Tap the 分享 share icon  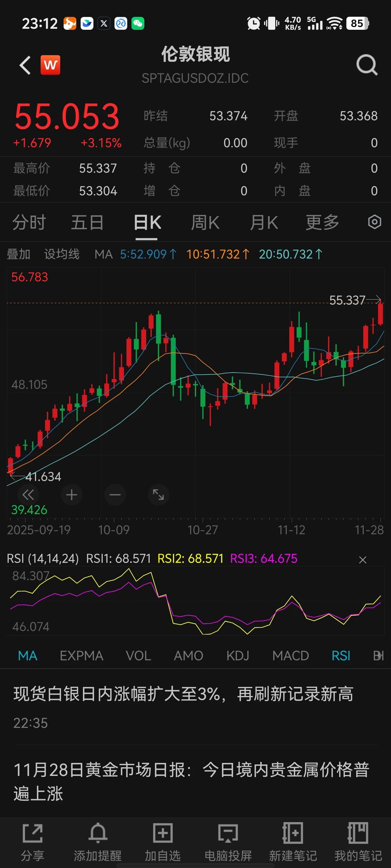[33, 833]
